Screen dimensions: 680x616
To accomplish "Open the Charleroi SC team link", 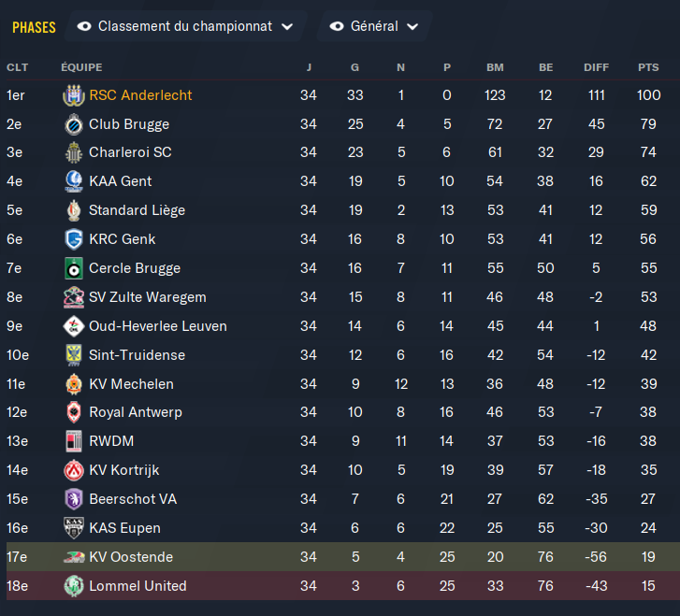I will point(130,152).
